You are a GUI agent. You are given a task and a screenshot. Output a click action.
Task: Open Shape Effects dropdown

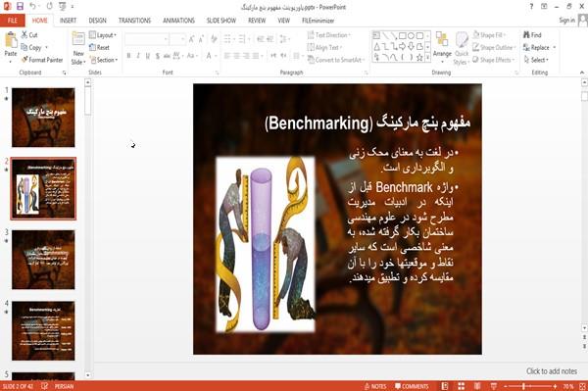click(494, 60)
